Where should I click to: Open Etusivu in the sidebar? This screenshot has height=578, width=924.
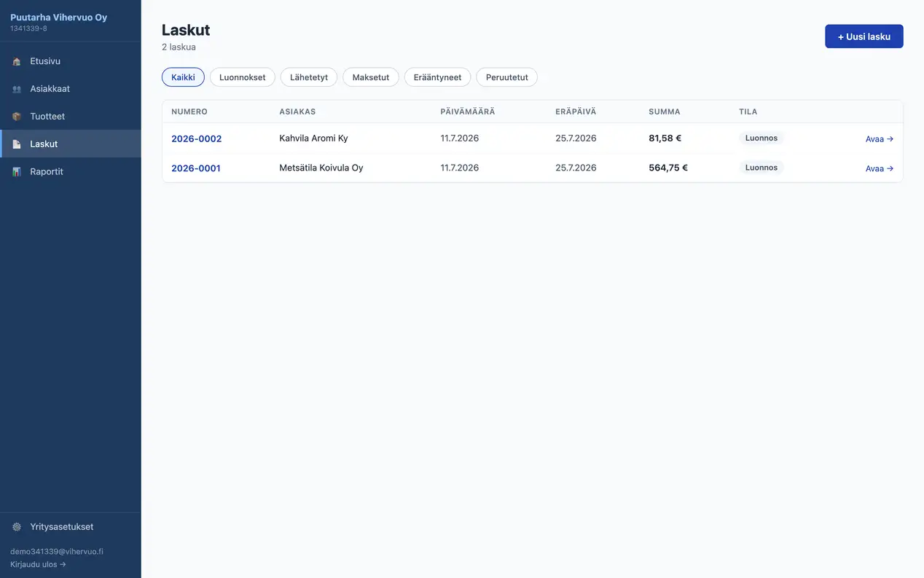click(71, 61)
